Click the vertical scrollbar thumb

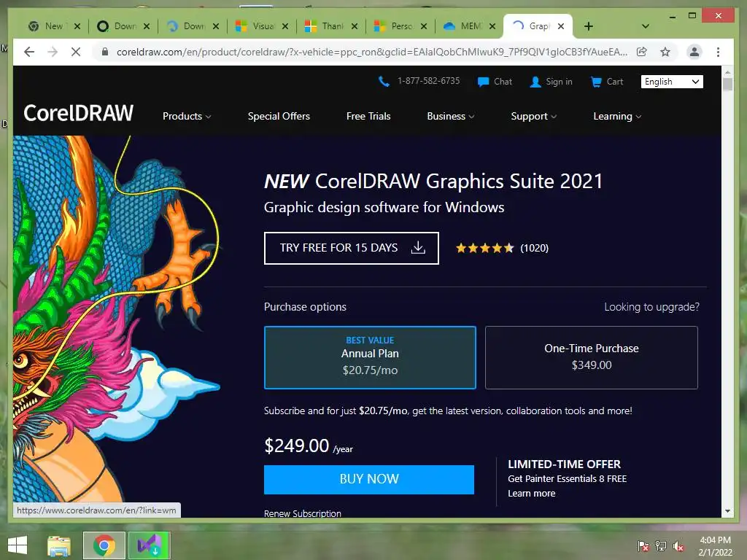click(727, 85)
